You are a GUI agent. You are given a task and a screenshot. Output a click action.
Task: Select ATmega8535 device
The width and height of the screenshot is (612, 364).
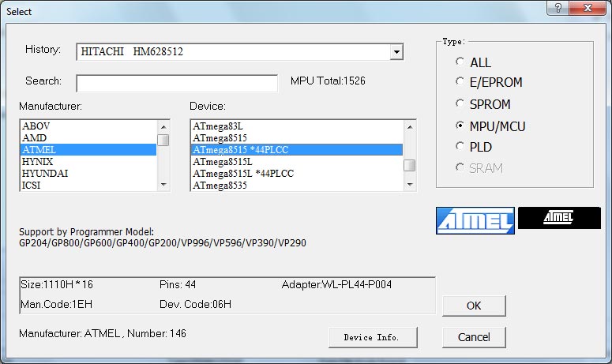[x=297, y=185]
